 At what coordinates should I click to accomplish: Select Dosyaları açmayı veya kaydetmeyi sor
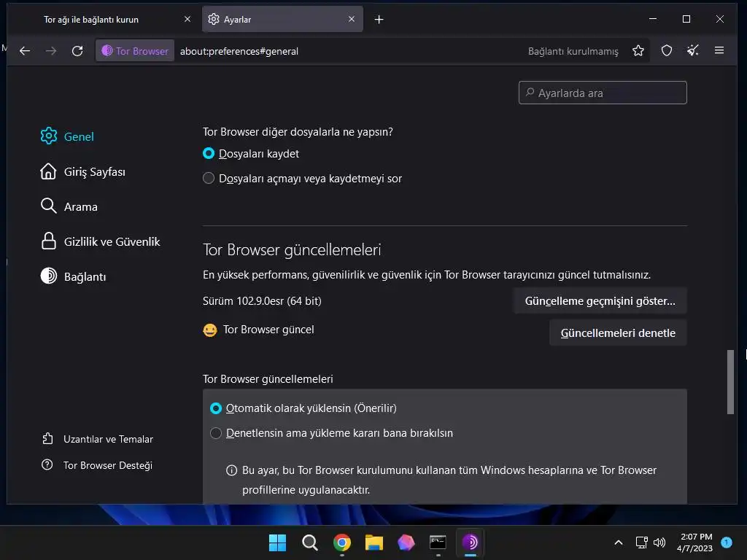click(x=208, y=178)
